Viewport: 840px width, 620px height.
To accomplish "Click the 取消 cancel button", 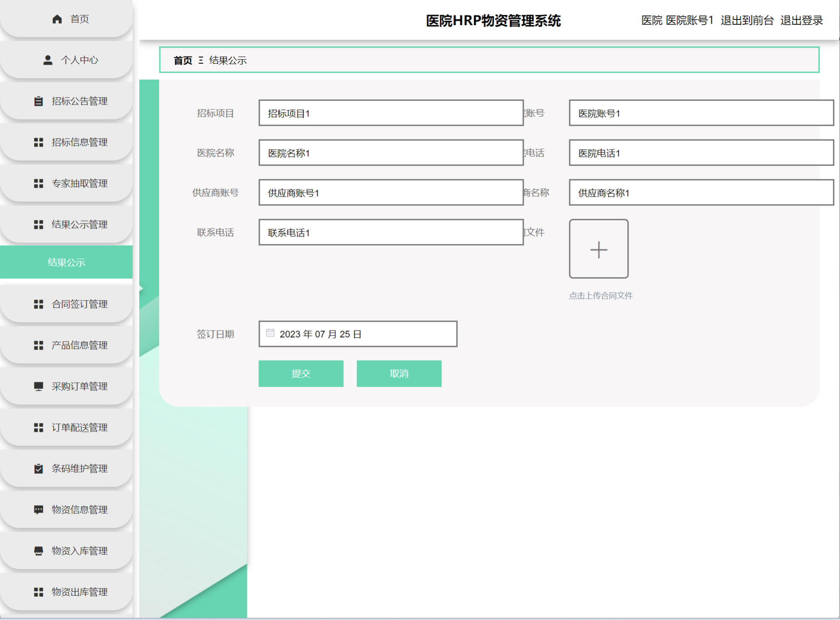I will tap(399, 374).
